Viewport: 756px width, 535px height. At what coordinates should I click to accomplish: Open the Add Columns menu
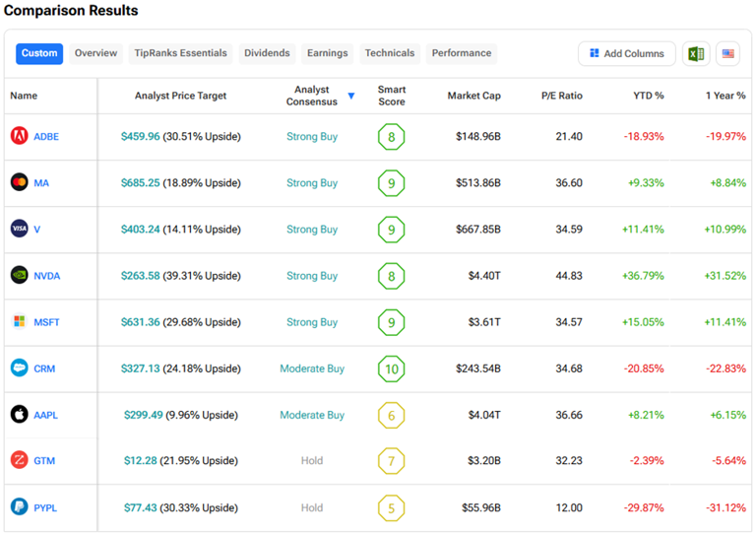[x=627, y=53]
